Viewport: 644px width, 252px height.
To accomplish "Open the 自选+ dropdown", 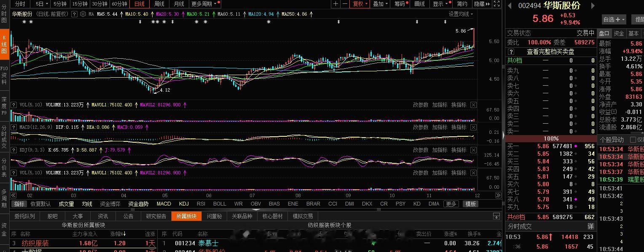I will (x=614, y=19).
